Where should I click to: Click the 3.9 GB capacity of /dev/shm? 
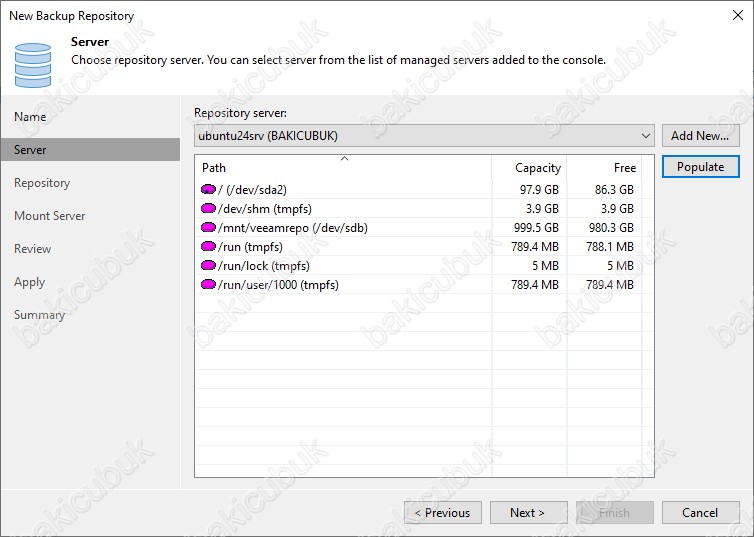click(x=542, y=209)
